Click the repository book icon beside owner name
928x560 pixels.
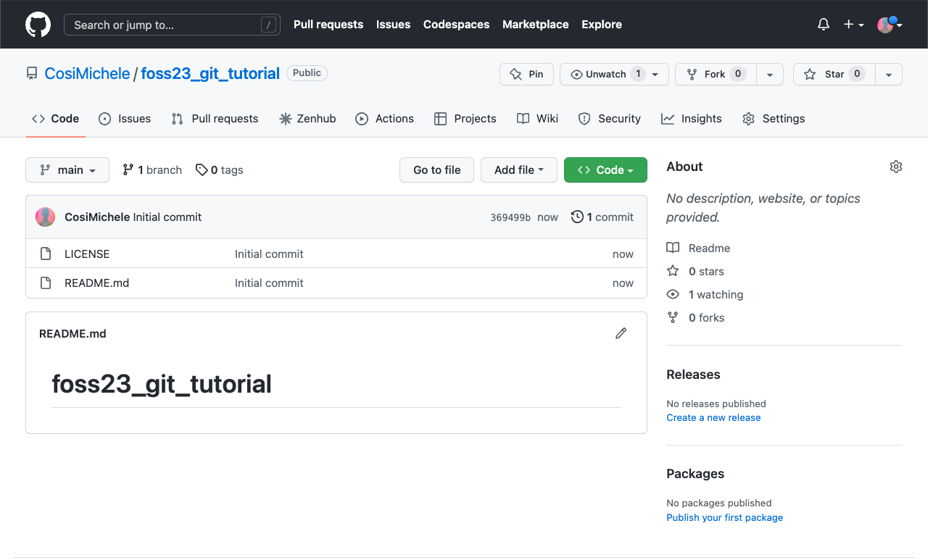coord(32,74)
